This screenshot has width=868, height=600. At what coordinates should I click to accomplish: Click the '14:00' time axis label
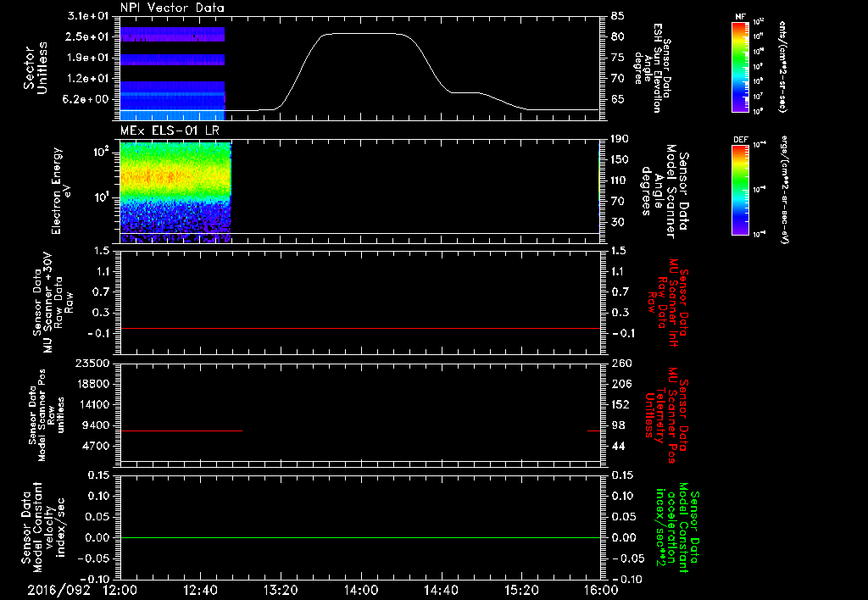(361, 590)
